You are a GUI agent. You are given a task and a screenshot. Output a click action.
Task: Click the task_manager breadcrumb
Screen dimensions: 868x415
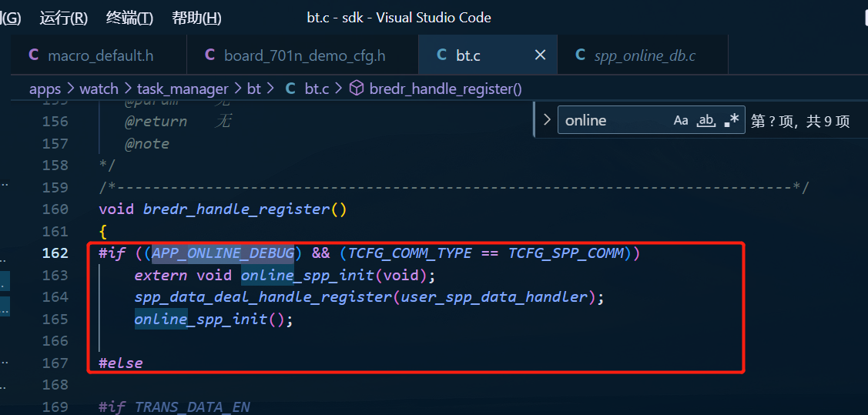[x=183, y=89]
